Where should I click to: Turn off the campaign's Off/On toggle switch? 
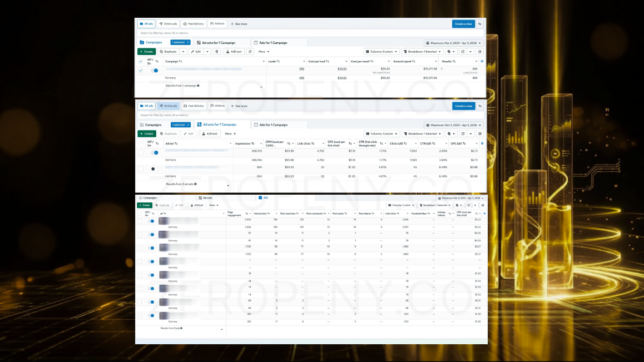click(x=155, y=70)
